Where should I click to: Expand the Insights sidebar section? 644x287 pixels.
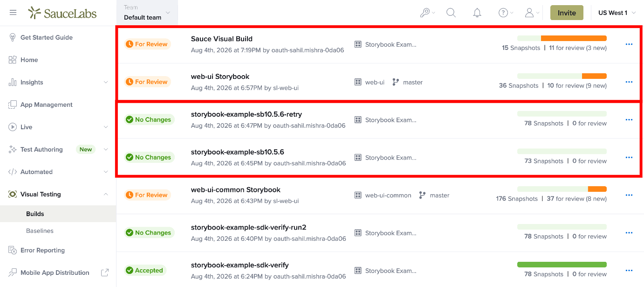pyautogui.click(x=58, y=82)
